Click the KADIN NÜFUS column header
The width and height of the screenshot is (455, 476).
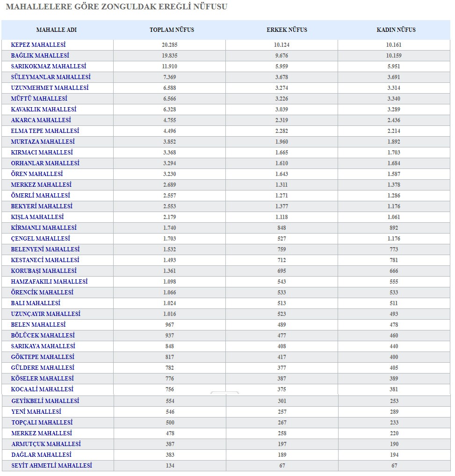[396, 30]
